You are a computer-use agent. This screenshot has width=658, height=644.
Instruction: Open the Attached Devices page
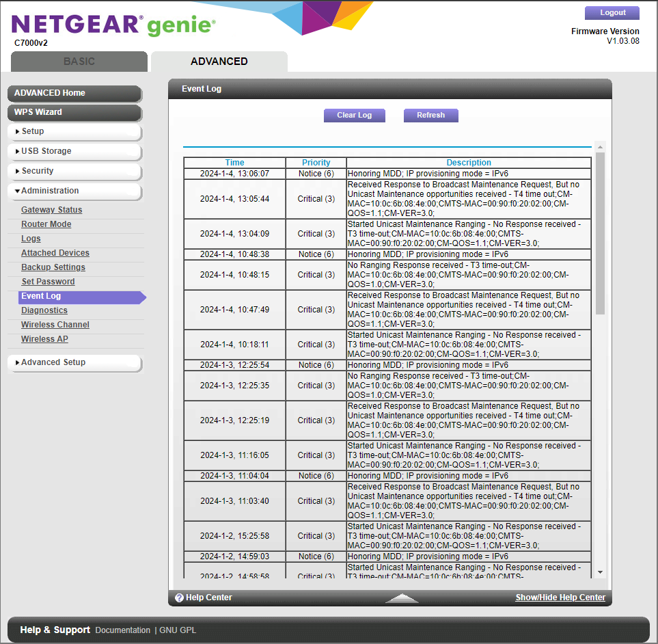click(x=55, y=252)
